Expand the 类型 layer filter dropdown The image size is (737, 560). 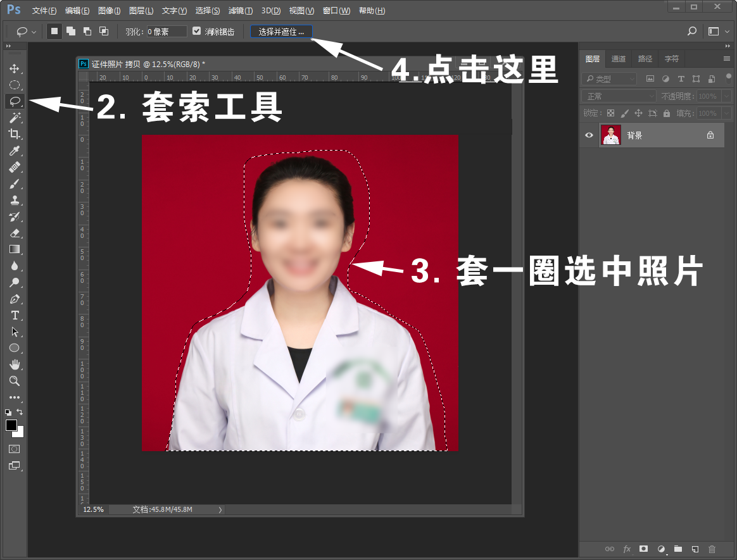609,79
